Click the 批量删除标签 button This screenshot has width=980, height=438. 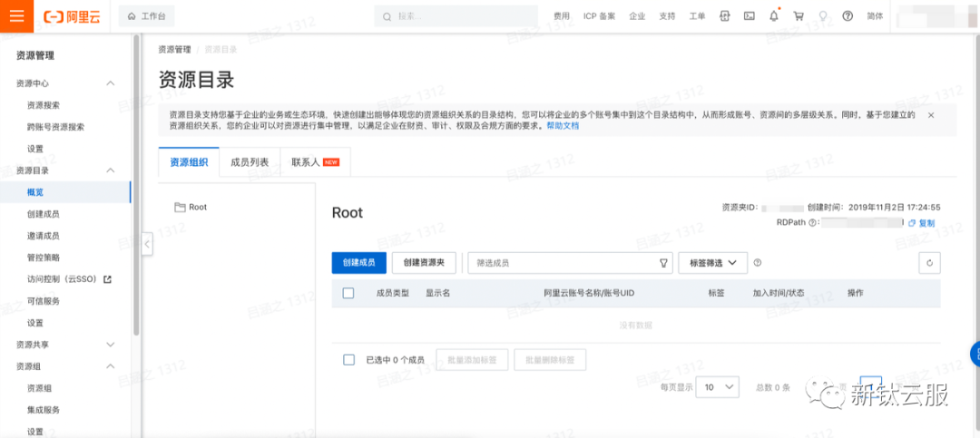550,360
